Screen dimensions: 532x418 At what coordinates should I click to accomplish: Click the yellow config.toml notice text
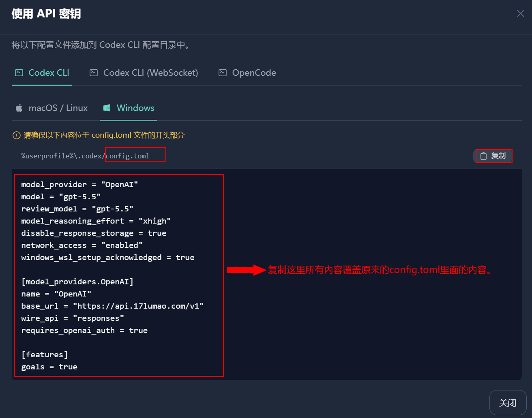click(x=104, y=135)
